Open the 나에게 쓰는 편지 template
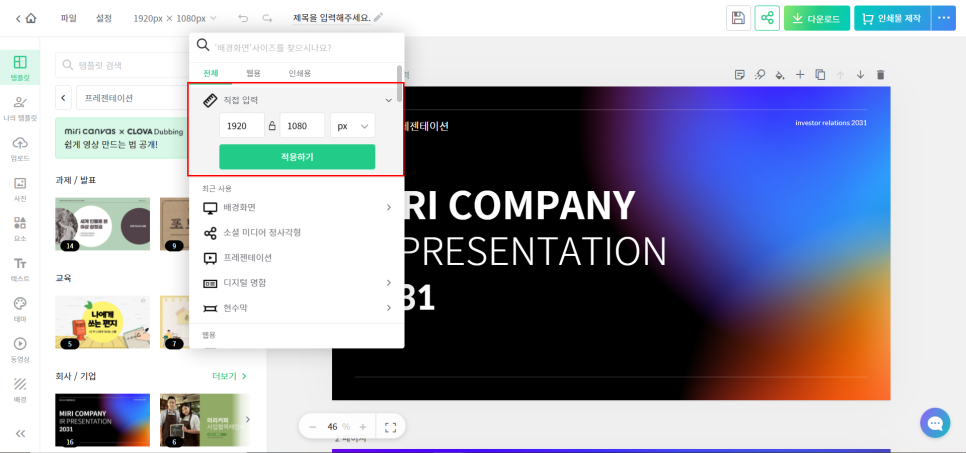This screenshot has height=453, width=966. click(x=102, y=322)
